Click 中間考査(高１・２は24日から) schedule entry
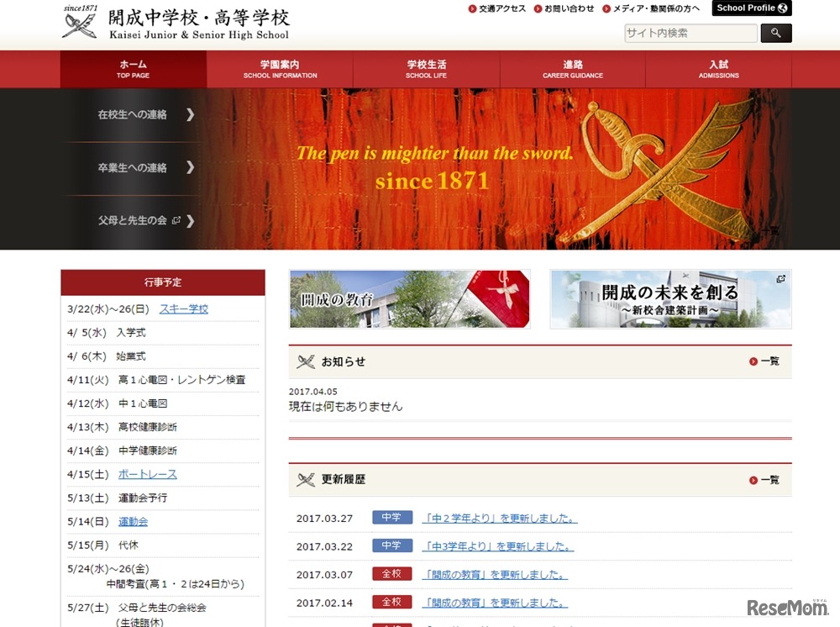The width and height of the screenshot is (840, 627). tap(176, 584)
